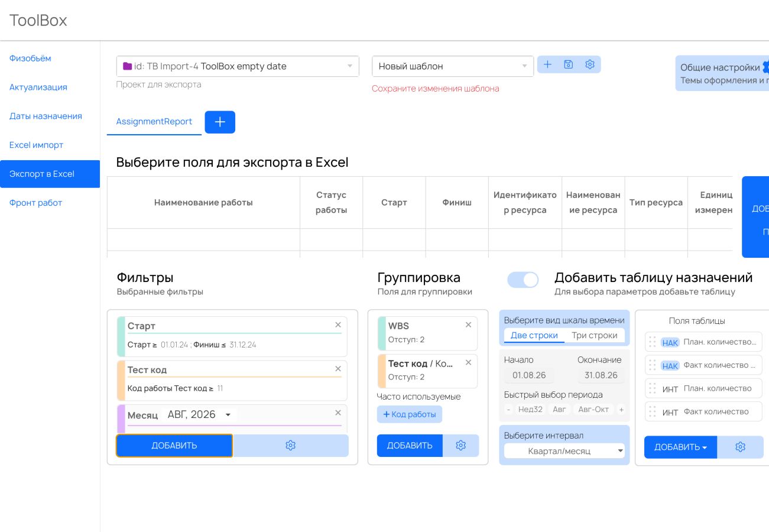Click the plus icon beside the template dropdown

(547, 64)
